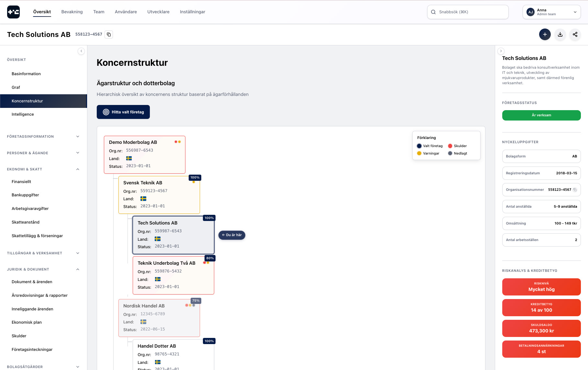Click the add new company plus icon
Screen dimensions: 588x370
(x=545, y=34)
